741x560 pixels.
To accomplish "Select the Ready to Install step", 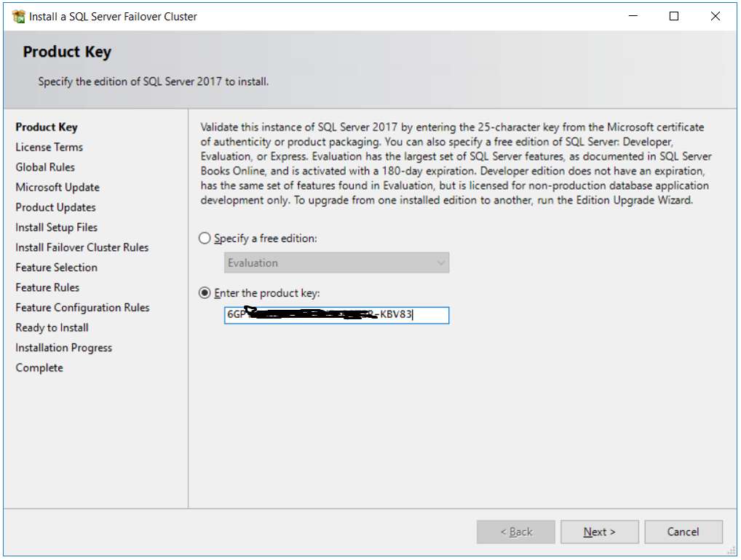I will point(52,328).
